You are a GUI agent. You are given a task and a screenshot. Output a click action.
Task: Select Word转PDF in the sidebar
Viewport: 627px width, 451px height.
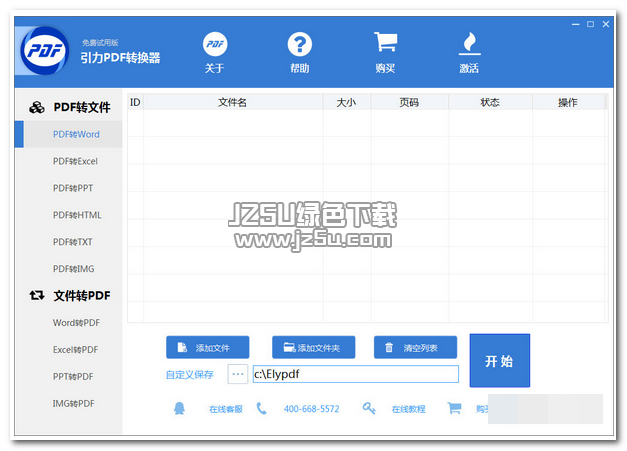tap(76, 323)
